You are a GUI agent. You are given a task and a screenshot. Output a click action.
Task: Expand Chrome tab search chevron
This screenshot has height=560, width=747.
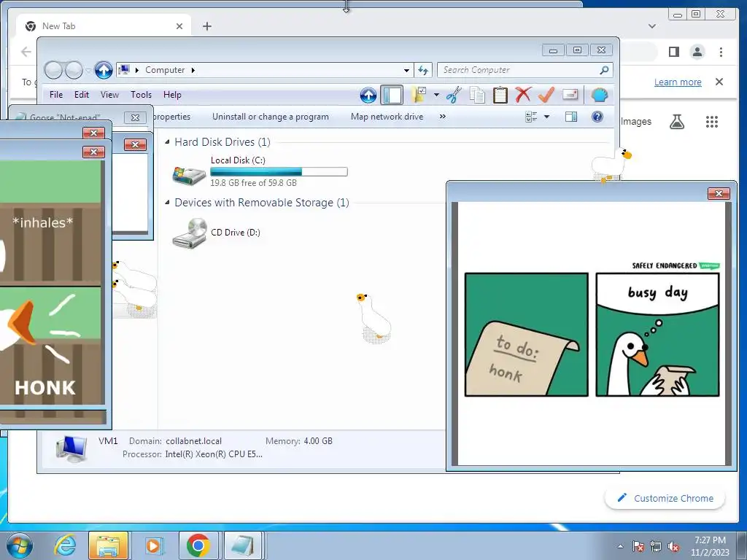652,26
